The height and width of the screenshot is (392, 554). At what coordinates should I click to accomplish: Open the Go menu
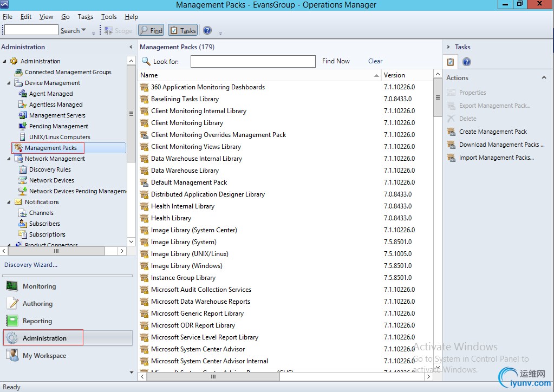(x=66, y=17)
